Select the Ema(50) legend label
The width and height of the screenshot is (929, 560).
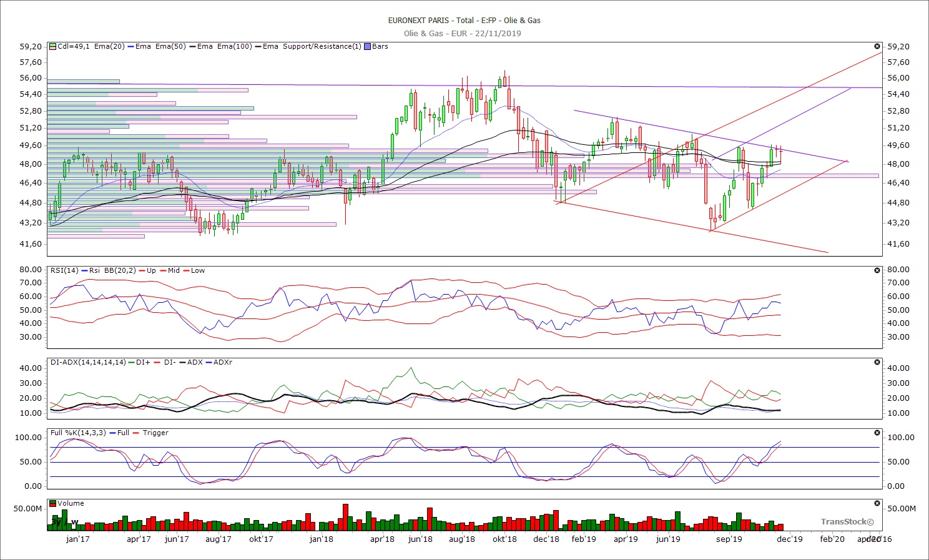(x=170, y=47)
